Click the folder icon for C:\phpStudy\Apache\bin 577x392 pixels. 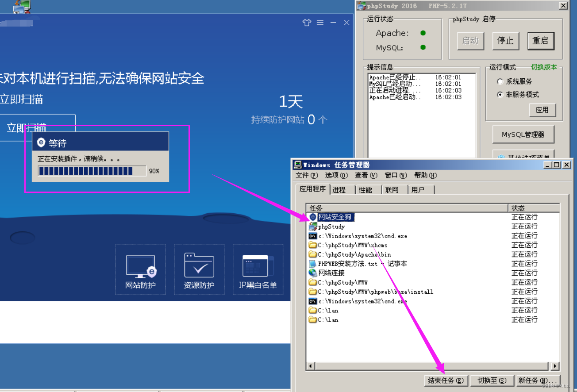[313, 254]
